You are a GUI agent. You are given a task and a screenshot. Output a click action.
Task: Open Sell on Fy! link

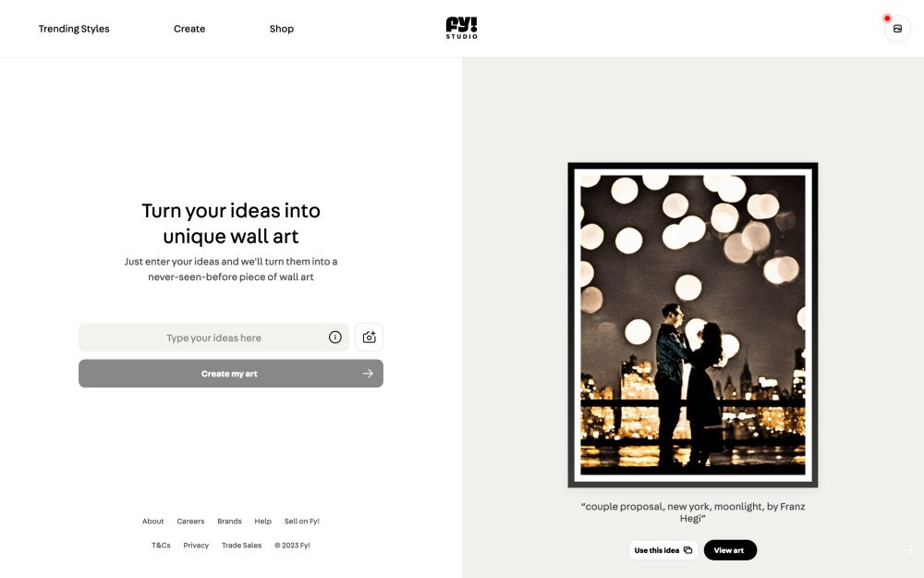click(302, 522)
